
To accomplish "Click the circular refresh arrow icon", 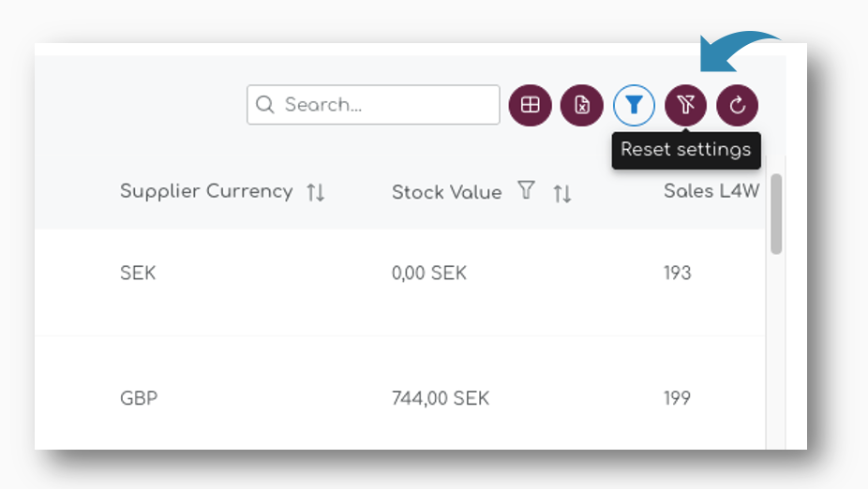I will (737, 105).
